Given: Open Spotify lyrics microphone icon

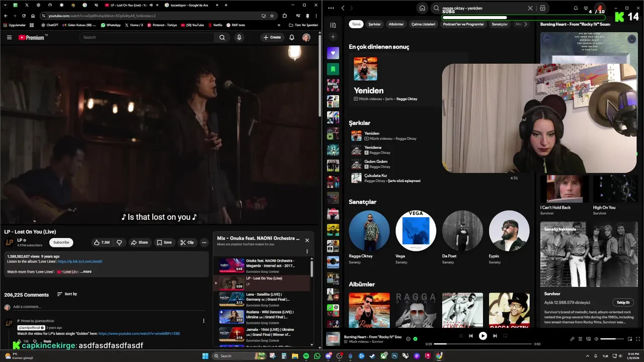Looking at the screenshot, I should pyautogui.click(x=572, y=339).
